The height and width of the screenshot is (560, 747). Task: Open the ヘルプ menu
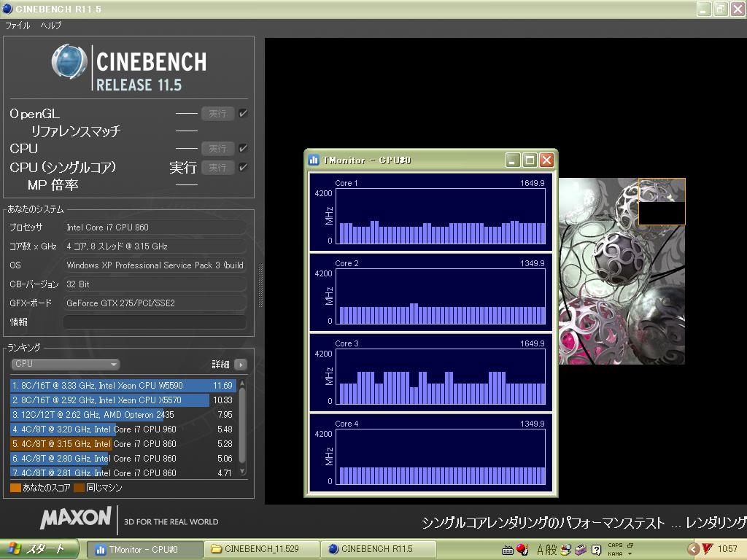pos(51,26)
